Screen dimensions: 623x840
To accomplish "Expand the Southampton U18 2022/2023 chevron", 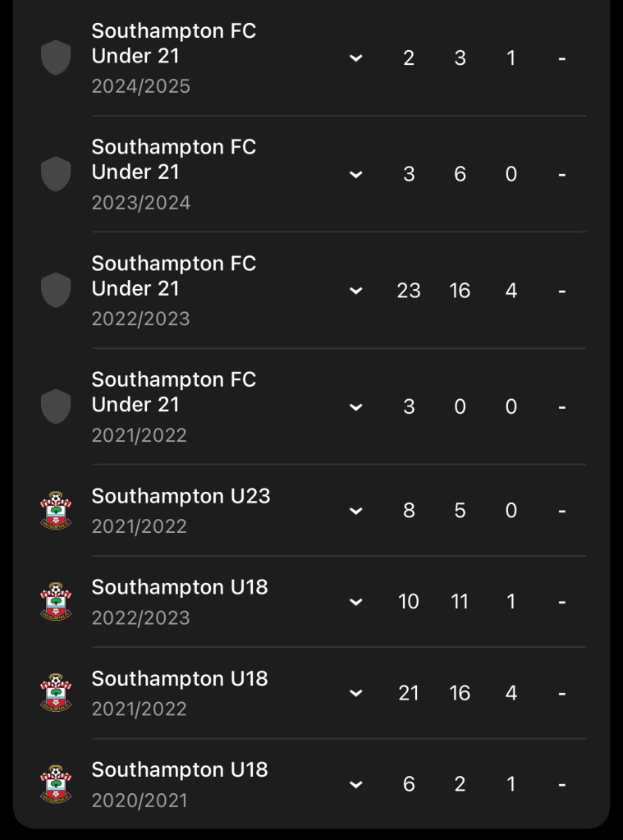I will [355, 602].
